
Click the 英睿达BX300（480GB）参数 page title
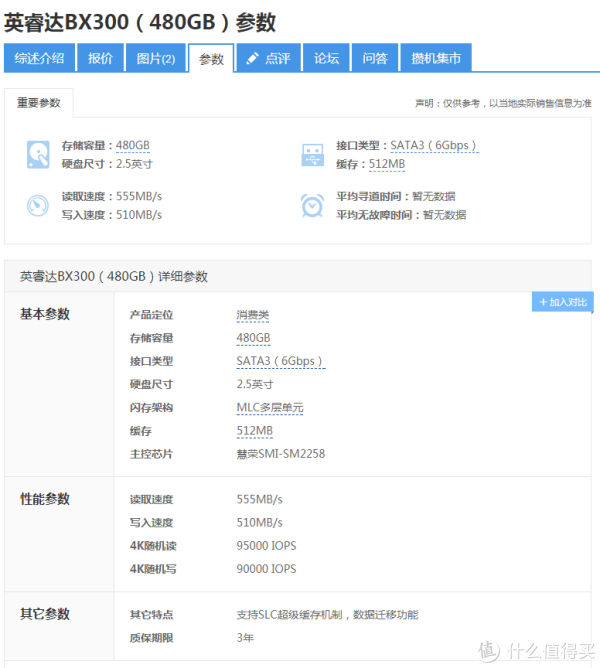click(x=140, y=22)
